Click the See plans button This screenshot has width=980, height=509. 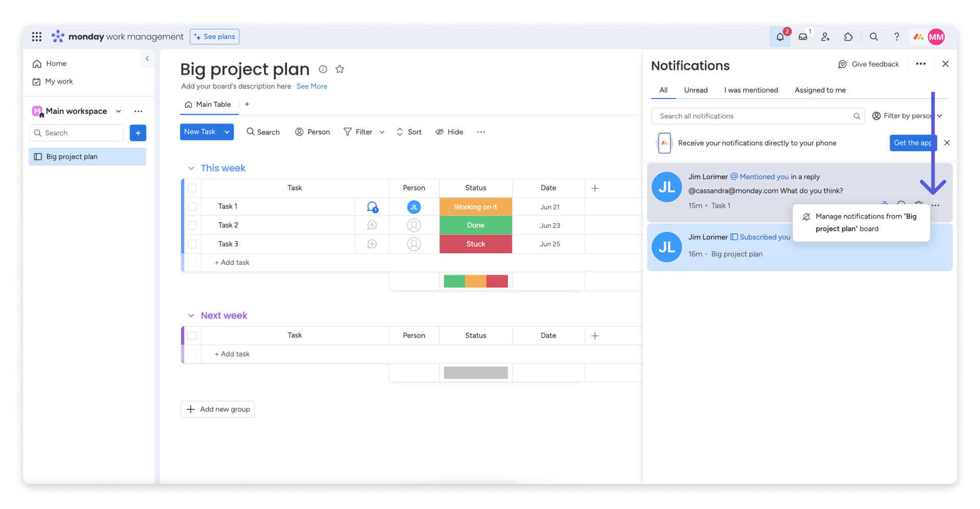point(214,37)
